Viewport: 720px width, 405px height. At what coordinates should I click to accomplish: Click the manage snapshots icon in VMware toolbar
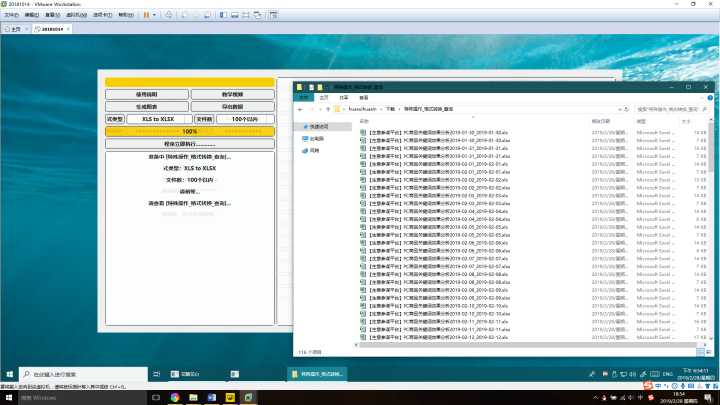point(207,15)
